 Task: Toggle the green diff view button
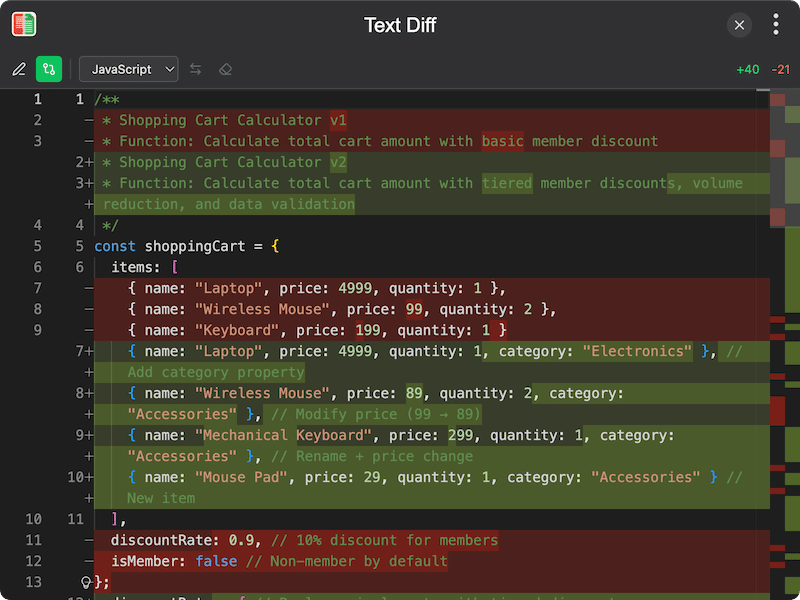[x=49, y=69]
